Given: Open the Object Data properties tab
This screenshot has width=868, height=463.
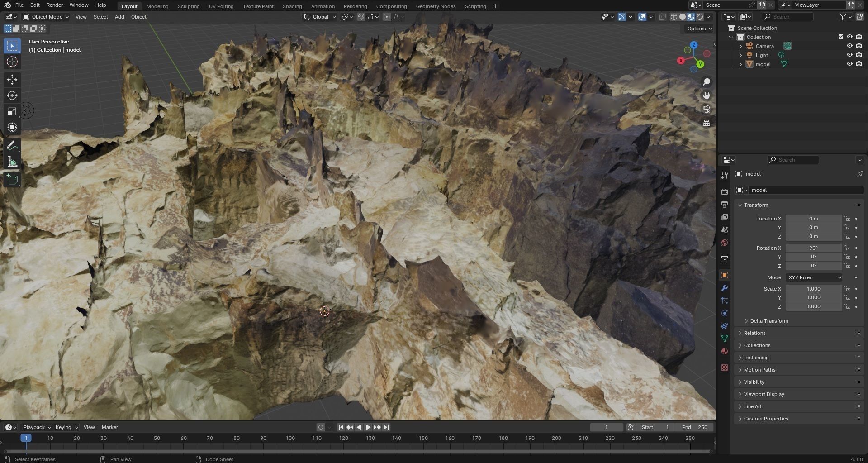Looking at the screenshot, I should (725, 339).
